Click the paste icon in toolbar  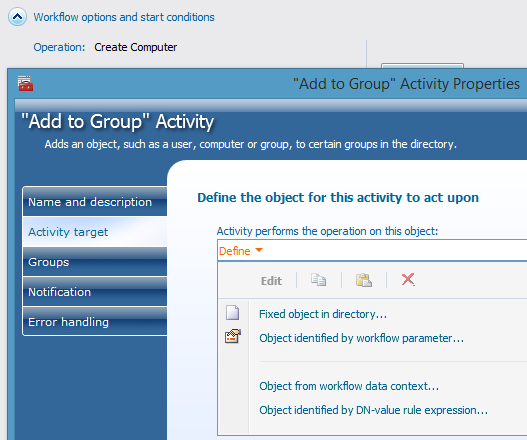(x=364, y=280)
